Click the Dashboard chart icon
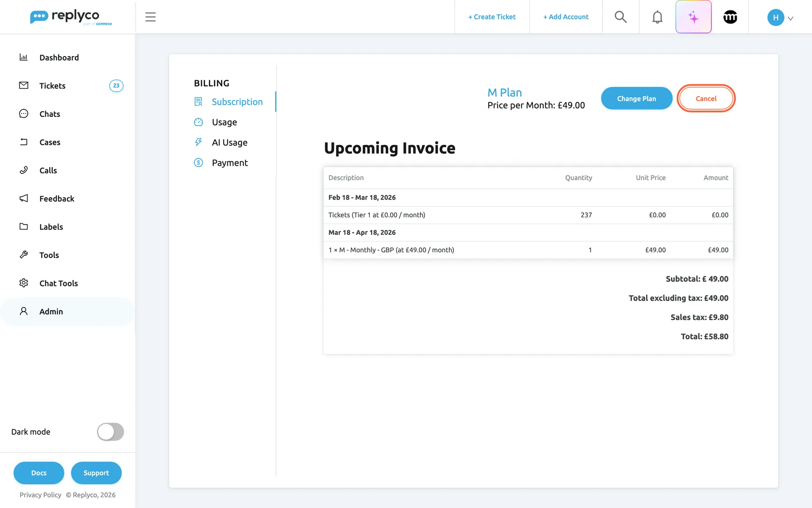 coord(23,57)
